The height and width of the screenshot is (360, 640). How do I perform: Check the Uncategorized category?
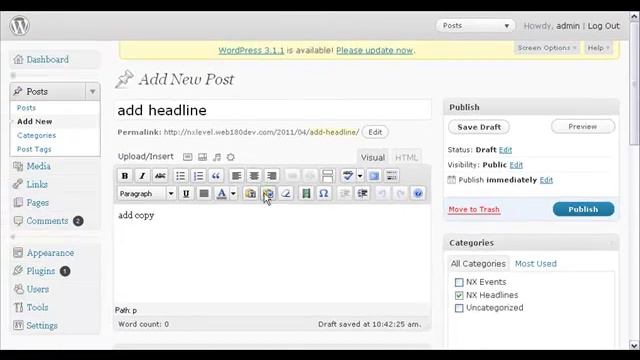click(x=459, y=308)
